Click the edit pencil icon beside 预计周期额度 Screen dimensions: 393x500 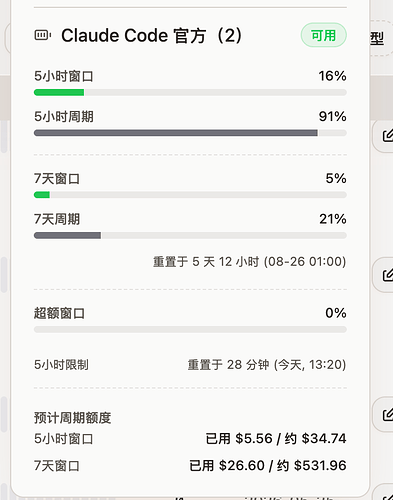[x=388, y=415]
